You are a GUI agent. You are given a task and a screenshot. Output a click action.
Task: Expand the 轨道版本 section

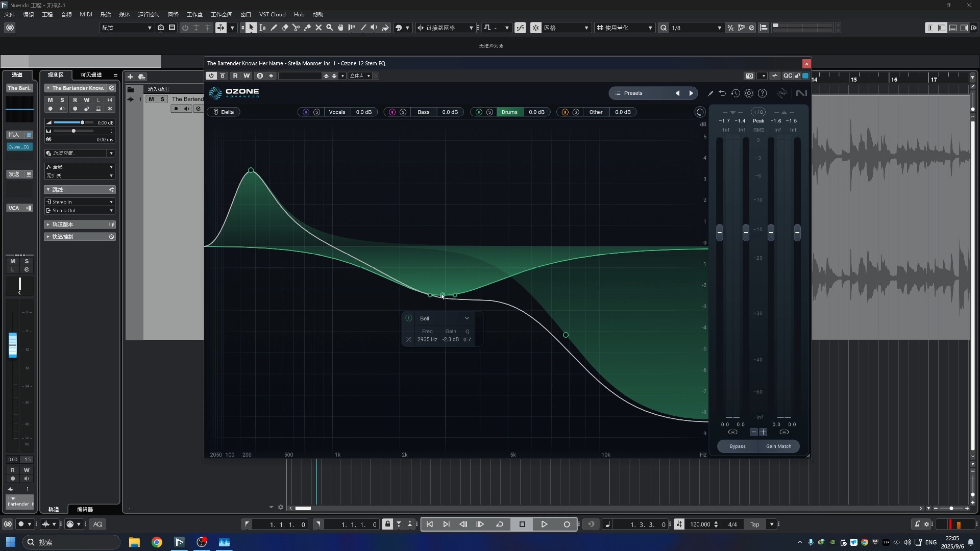(x=80, y=224)
